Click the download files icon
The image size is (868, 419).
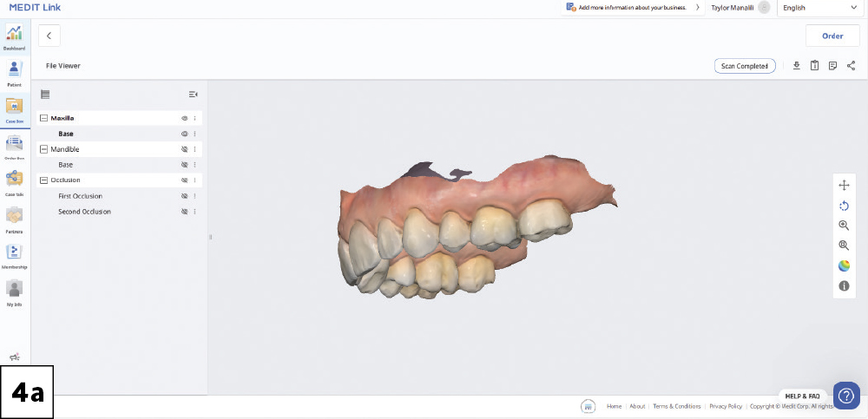coord(797,66)
